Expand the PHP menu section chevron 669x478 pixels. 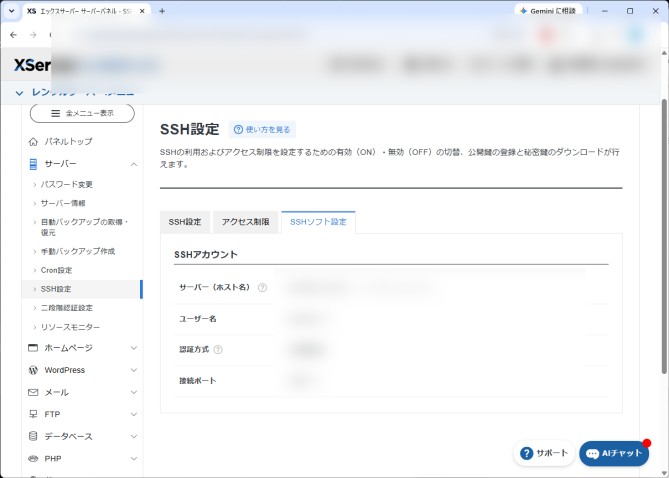(134, 458)
